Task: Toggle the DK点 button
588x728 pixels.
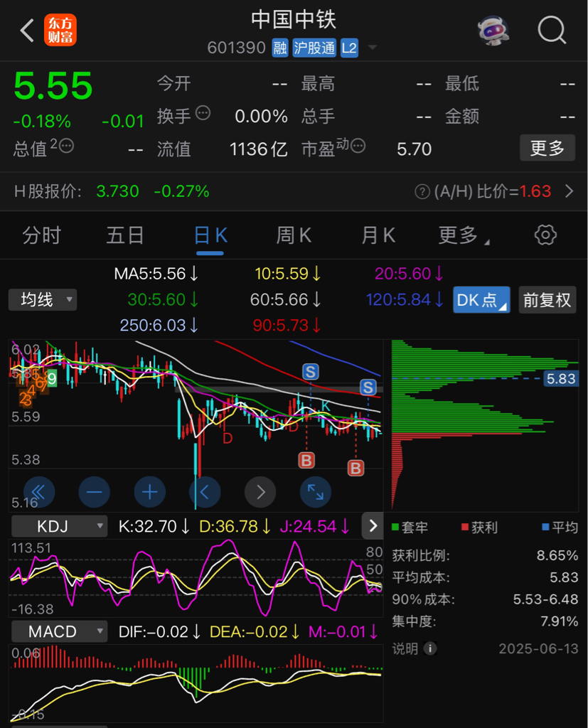Action: point(481,300)
